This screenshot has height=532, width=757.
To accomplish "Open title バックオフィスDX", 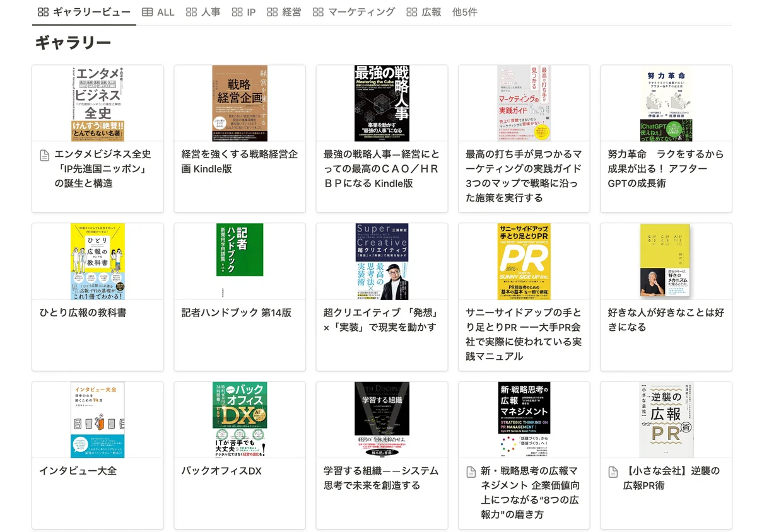I will [x=221, y=471].
